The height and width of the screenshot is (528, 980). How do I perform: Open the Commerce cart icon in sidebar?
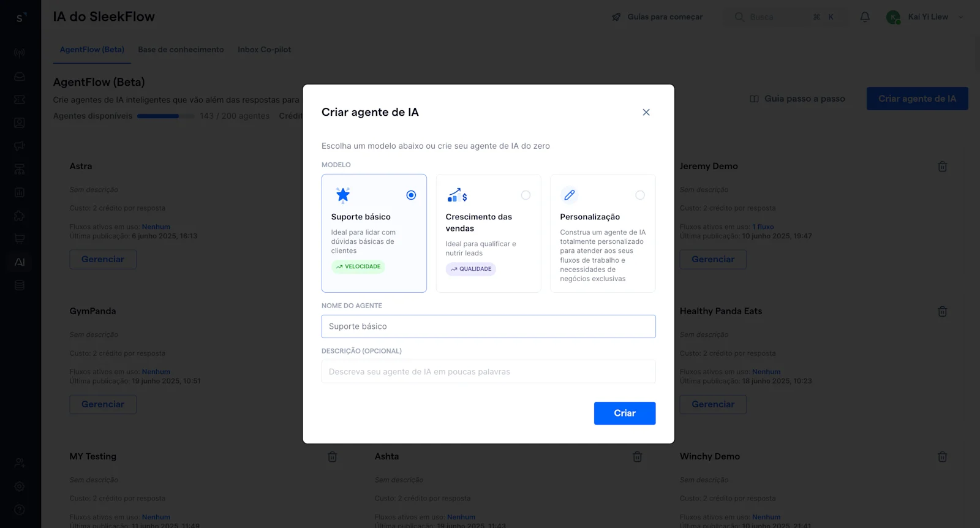[20, 239]
